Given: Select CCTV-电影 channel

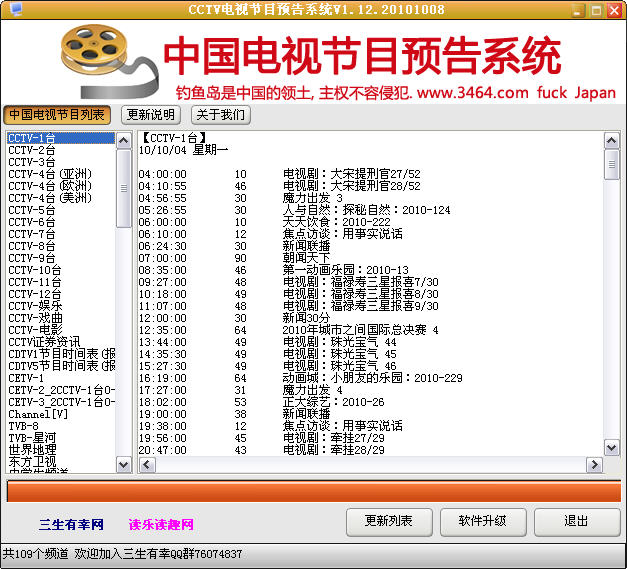Looking at the screenshot, I should tap(61, 330).
